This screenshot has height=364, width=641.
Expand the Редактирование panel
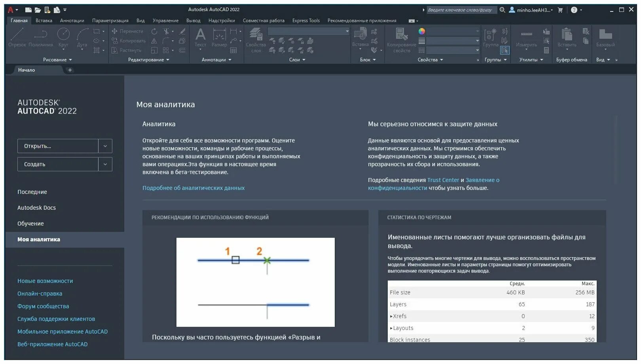tap(149, 60)
